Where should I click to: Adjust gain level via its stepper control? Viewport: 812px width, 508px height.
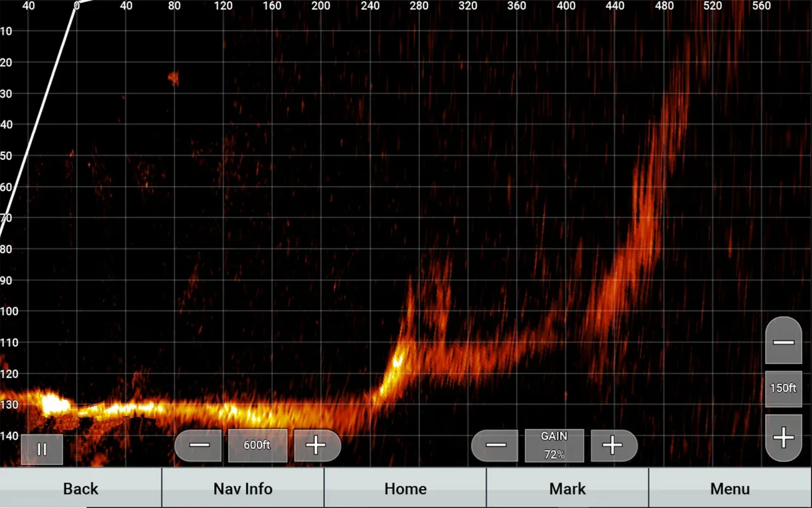point(554,445)
